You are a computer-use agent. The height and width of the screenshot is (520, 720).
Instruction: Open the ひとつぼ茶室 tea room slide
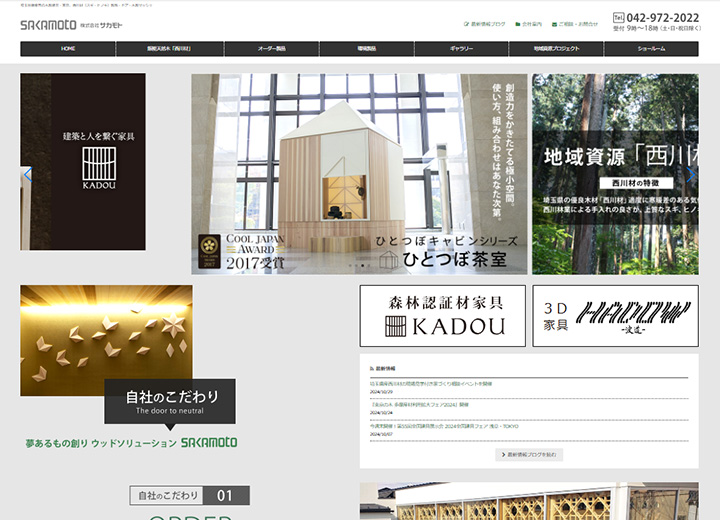pos(359,174)
